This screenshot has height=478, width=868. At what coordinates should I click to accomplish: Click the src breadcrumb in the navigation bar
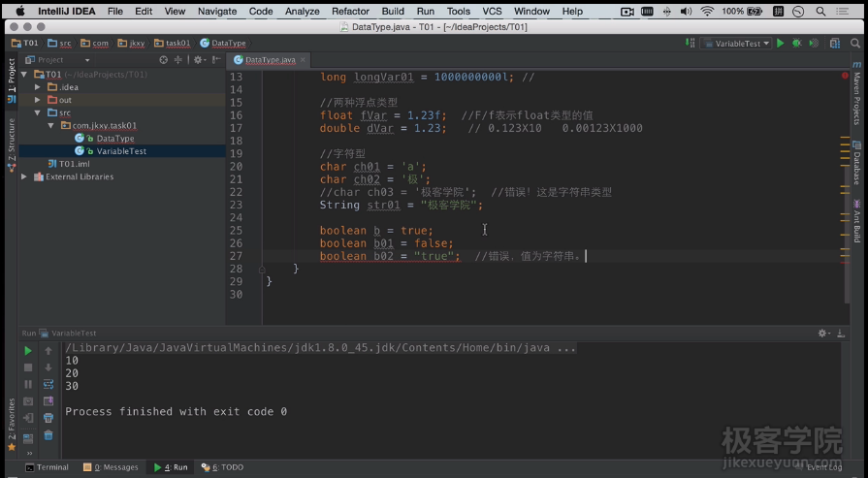coord(60,44)
